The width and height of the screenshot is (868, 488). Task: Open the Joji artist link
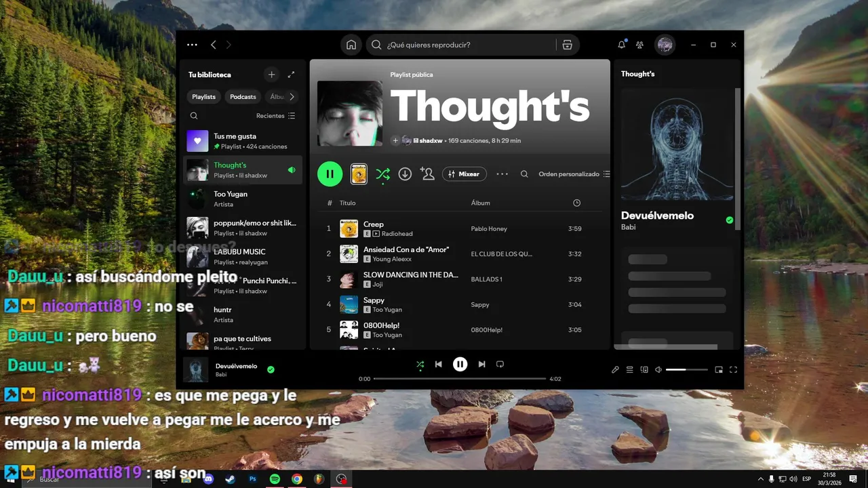coord(379,285)
